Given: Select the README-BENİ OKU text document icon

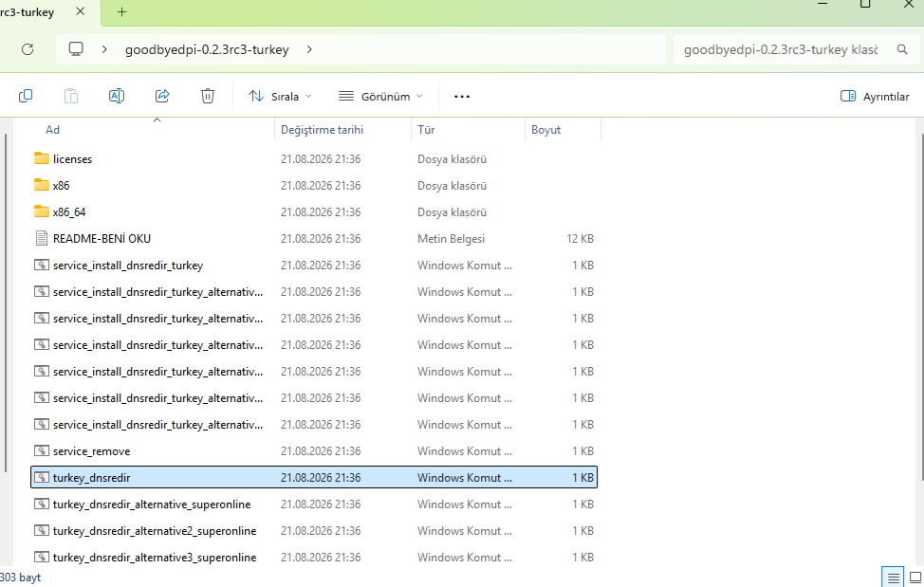Looking at the screenshot, I should pos(41,238).
